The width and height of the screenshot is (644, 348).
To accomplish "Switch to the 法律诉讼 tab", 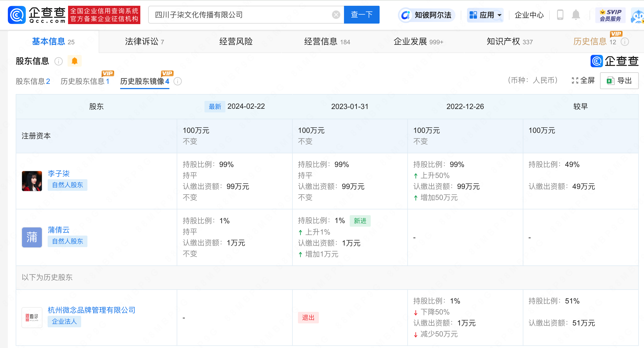I will [144, 42].
